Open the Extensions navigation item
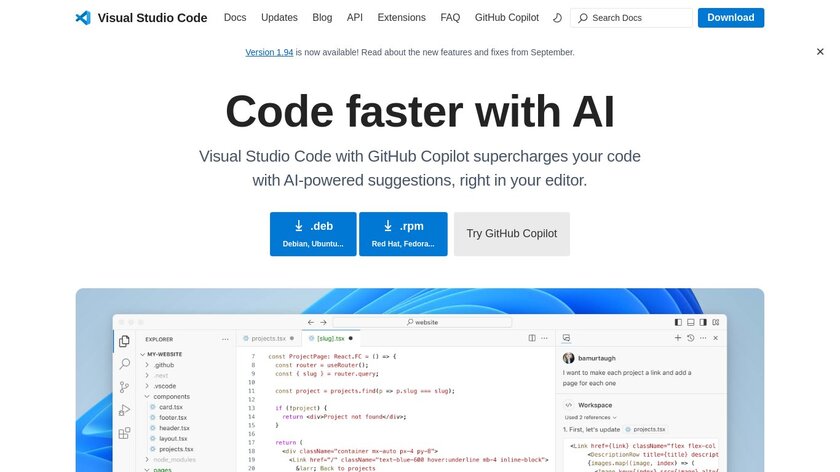Viewport: 840px width, 472px height. click(x=401, y=18)
